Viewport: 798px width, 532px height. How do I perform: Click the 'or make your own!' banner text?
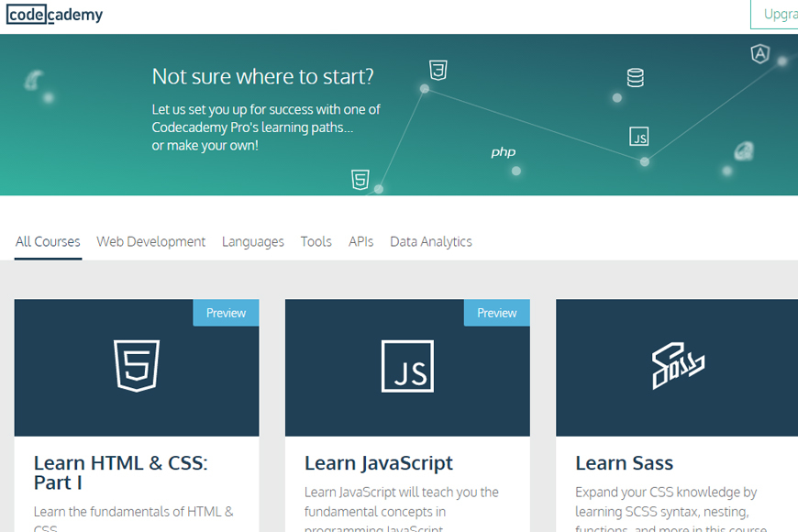(205, 146)
